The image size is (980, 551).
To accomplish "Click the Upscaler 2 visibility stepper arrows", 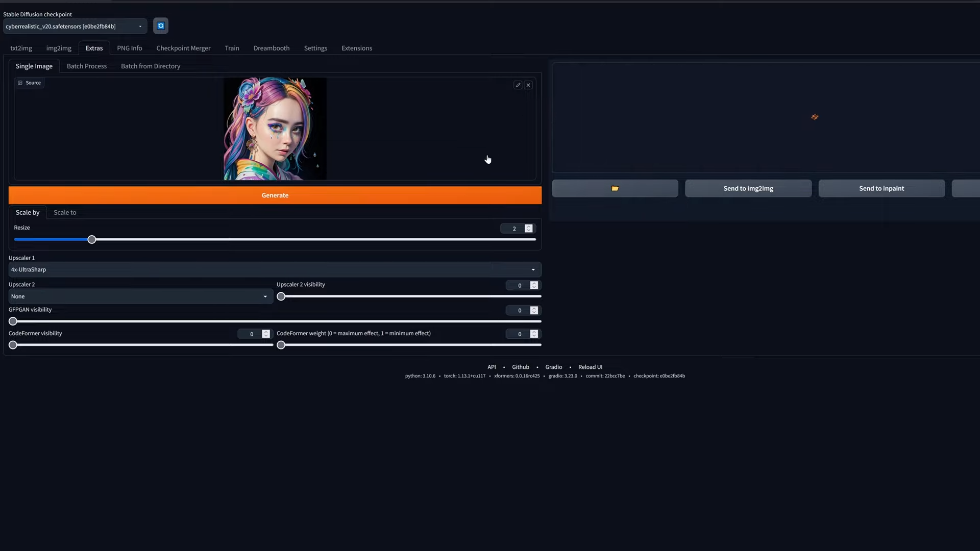I will tap(534, 286).
